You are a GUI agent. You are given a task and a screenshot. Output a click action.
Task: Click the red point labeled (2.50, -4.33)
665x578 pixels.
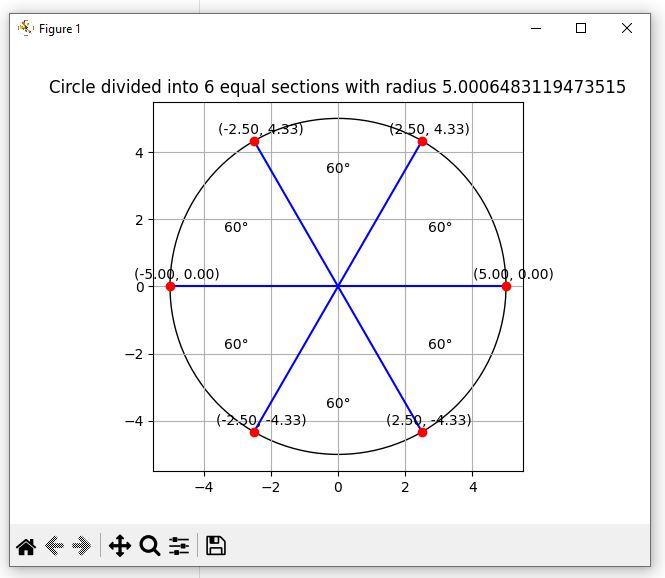click(x=422, y=432)
